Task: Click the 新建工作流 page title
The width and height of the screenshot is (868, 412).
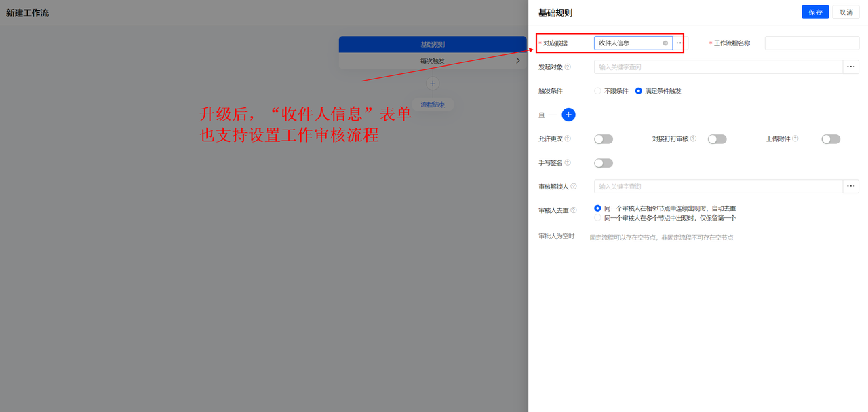Action: [x=27, y=13]
